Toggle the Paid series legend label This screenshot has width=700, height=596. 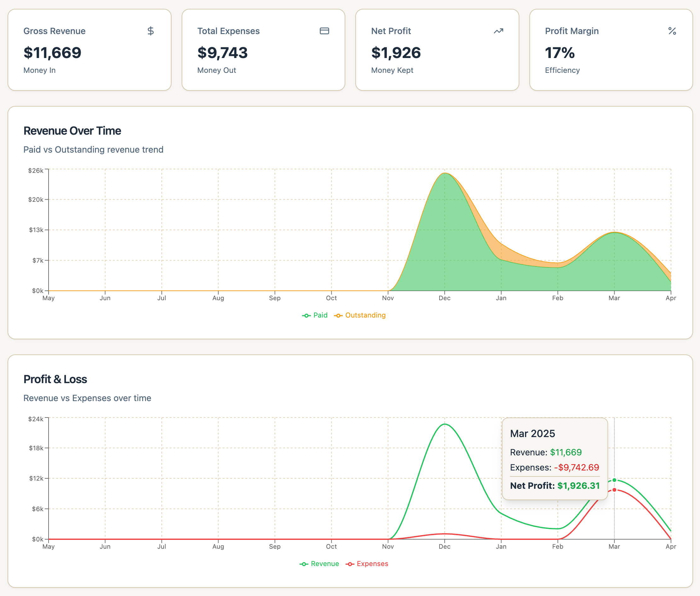tap(320, 315)
